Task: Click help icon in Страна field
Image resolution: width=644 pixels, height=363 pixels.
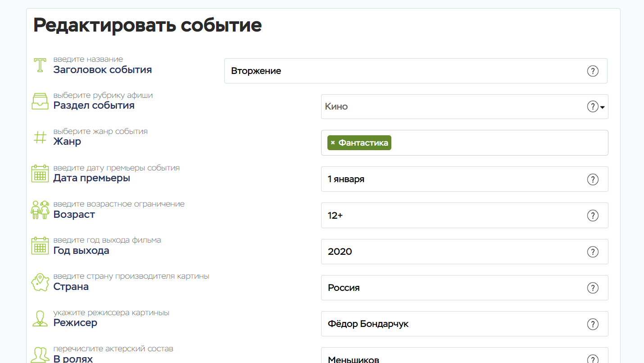Action: pos(593,288)
